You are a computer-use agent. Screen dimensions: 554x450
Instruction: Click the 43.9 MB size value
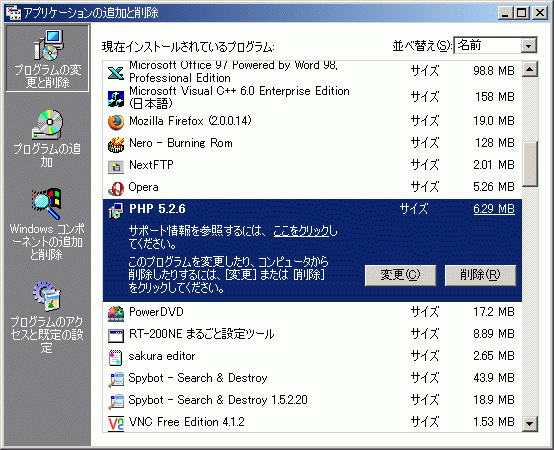[x=494, y=378]
